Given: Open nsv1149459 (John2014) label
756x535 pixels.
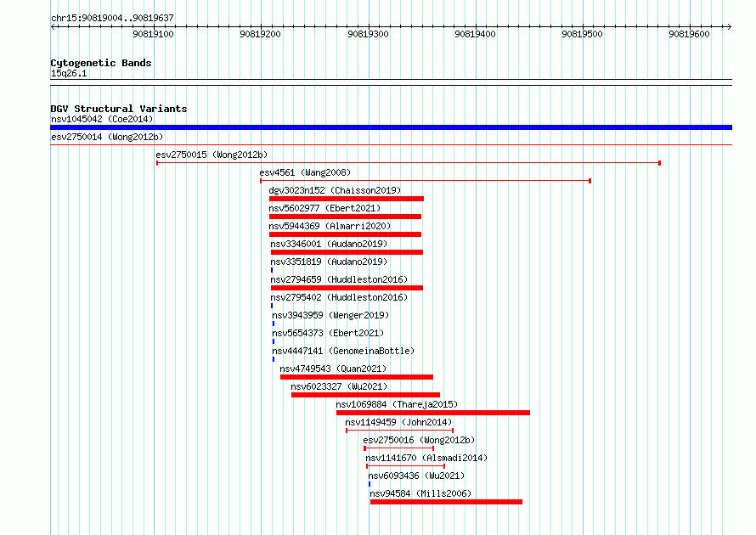Looking at the screenshot, I should coord(398,422).
